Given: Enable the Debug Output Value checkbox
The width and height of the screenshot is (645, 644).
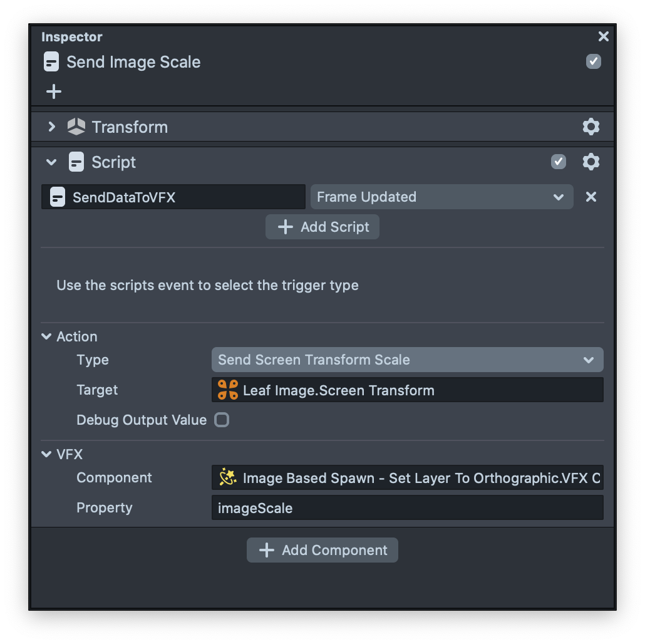Looking at the screenshot, I should point(222,420).
